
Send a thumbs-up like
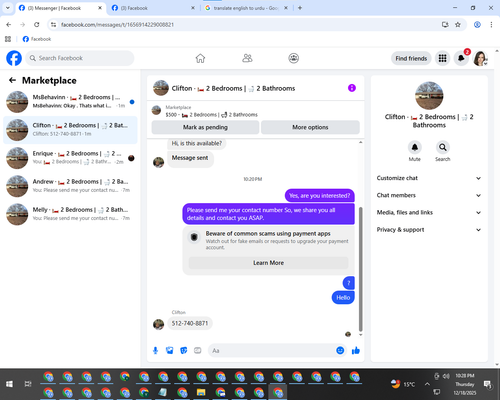coord(356,350)
